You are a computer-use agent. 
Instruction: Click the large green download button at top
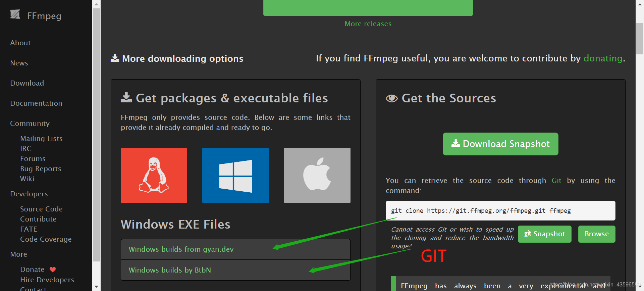coord(368,8)
